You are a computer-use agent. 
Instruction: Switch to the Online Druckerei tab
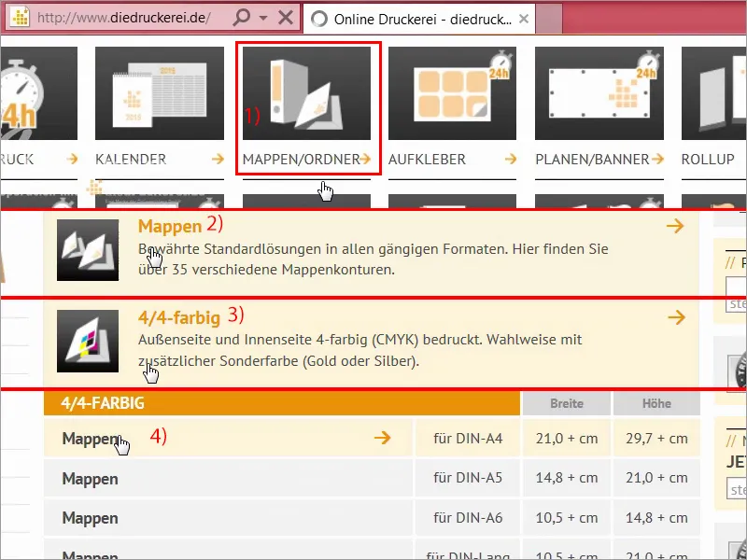pos(419,19)
